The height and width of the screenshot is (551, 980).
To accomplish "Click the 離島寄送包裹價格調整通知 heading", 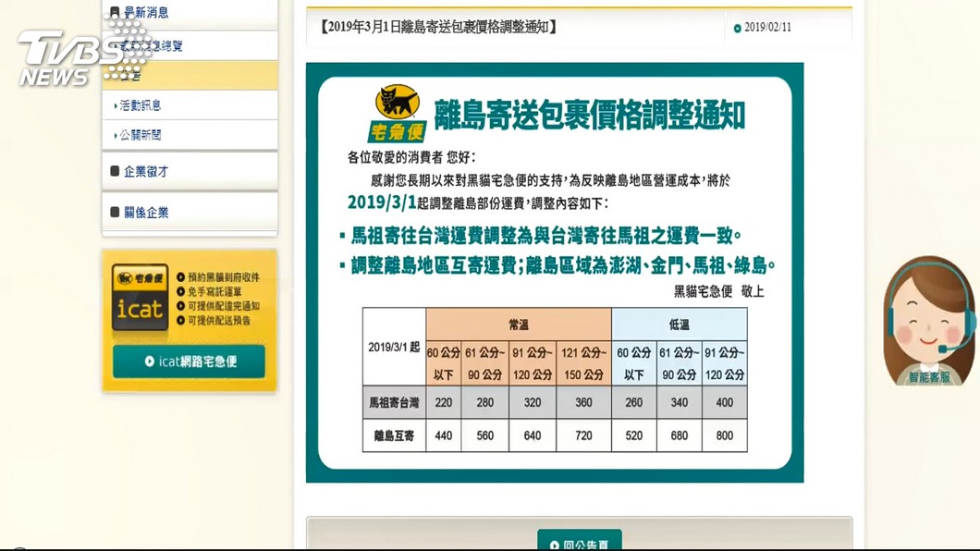I will pyautogui.click(x=589, y=115).
